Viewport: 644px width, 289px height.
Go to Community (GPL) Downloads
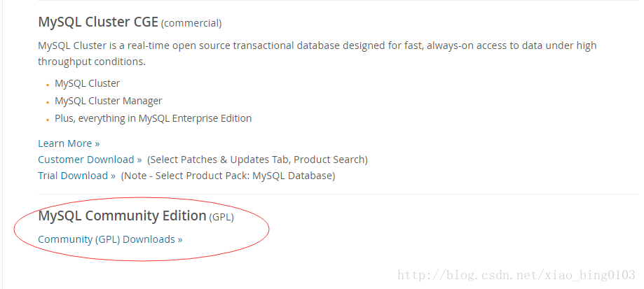coord(110,239)
